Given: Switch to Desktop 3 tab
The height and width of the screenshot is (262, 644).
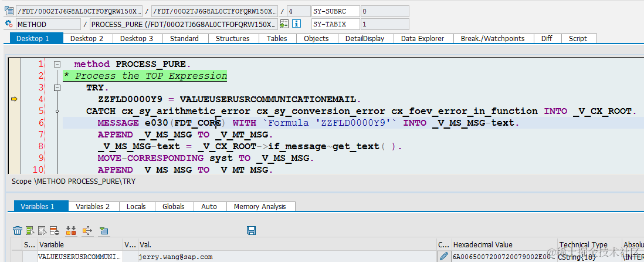Looking at the screenshot, I should [x=136, y=38].
